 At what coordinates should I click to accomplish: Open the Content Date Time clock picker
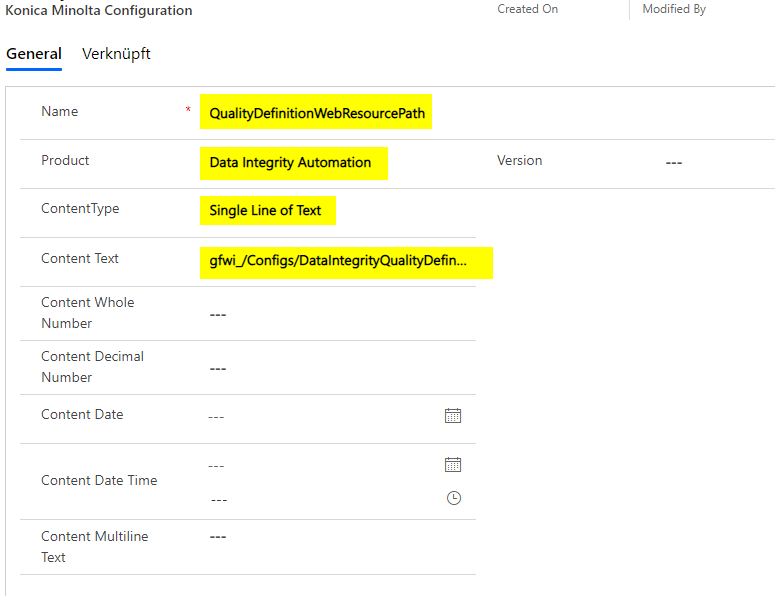(x=454, y=498)
